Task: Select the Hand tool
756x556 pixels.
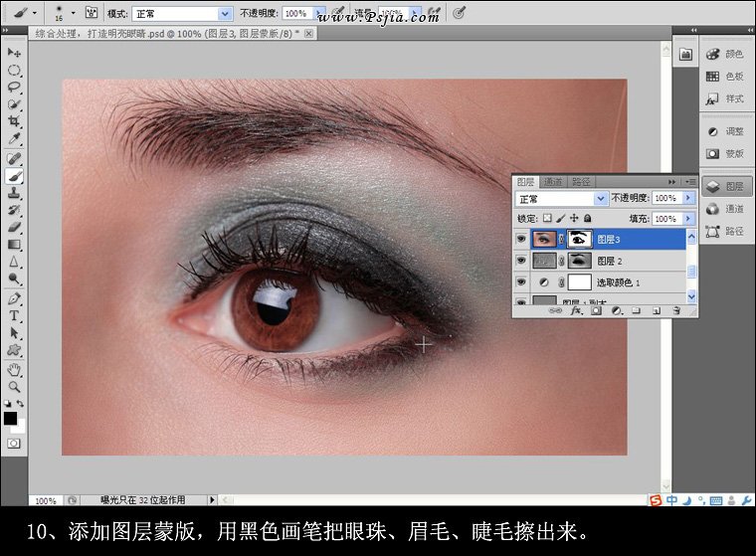Action: click(x=14, y=370)
